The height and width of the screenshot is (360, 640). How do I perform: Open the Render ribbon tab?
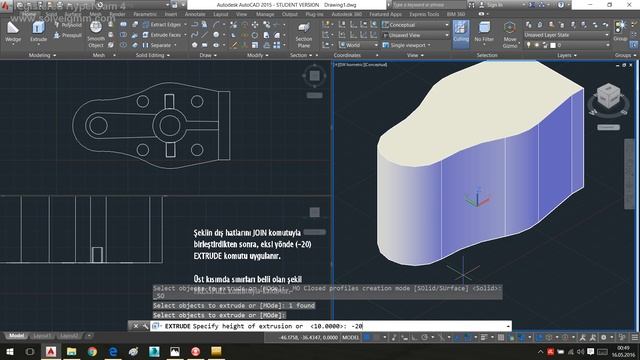tap(117, 14)
